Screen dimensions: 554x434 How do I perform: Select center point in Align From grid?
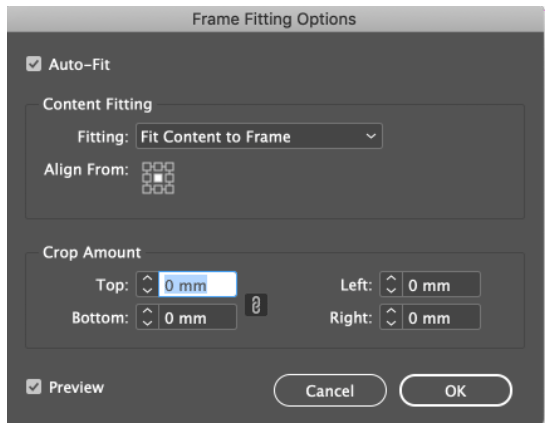point(158,178)
